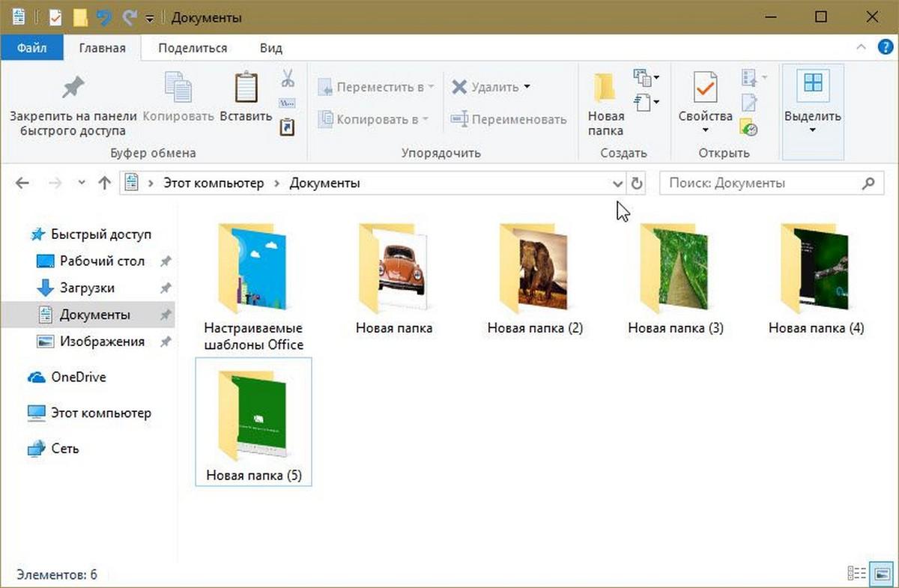The height and width of the screenshot is (588, 899).
Task: Click the scissors cut icon
Action: point(288,78)
